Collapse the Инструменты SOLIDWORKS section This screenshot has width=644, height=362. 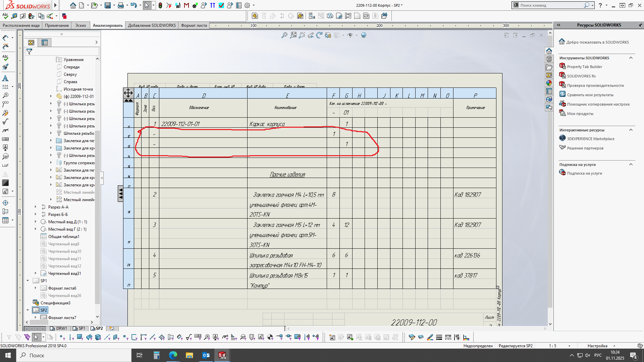[631, 58]
